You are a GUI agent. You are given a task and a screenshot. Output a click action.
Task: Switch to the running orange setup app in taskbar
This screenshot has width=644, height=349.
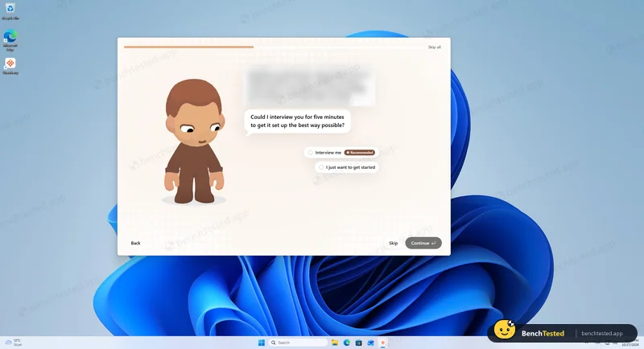[x=382, y=343]
